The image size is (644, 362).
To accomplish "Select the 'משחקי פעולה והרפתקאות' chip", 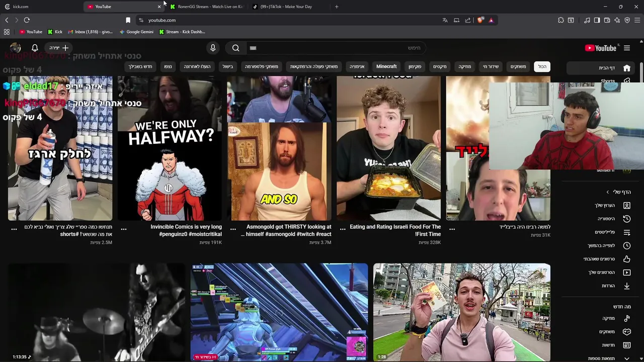I will (x=313, y=66).
